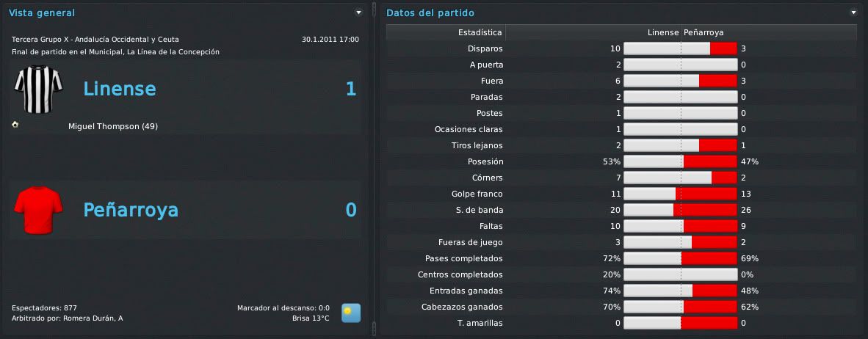Click the Estadística column header
868x339 pixels.
[x=480, y=32]
